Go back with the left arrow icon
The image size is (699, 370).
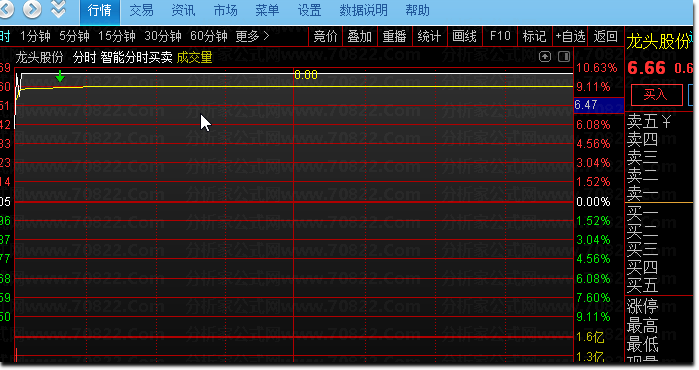tap(6, 9)
